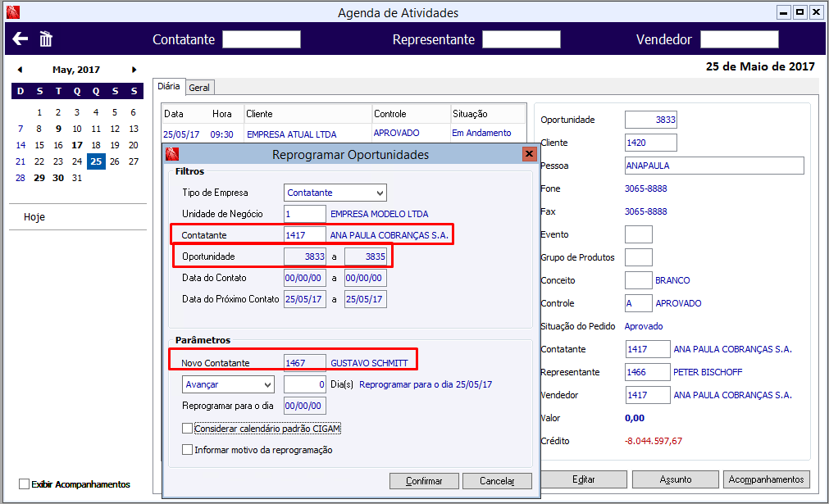Click the Cancelar button
The width and height of the screenshot is (829, 504).
[x=497, y=481]
